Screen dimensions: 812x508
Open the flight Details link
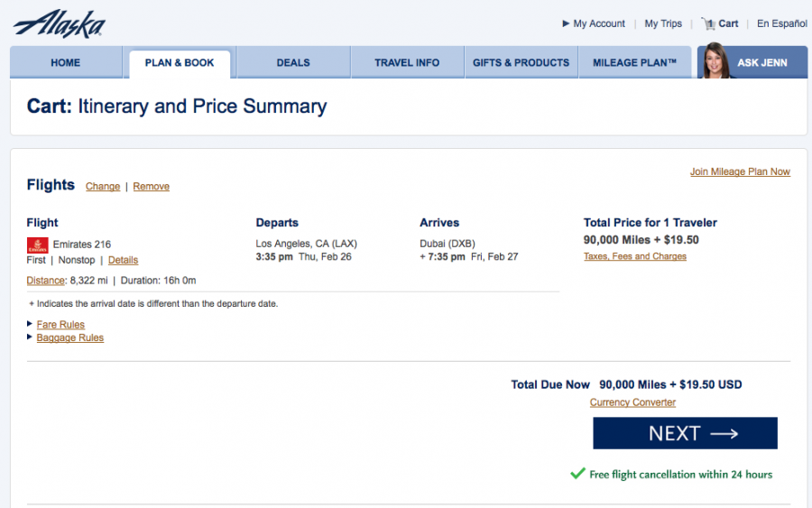point(124,261)
